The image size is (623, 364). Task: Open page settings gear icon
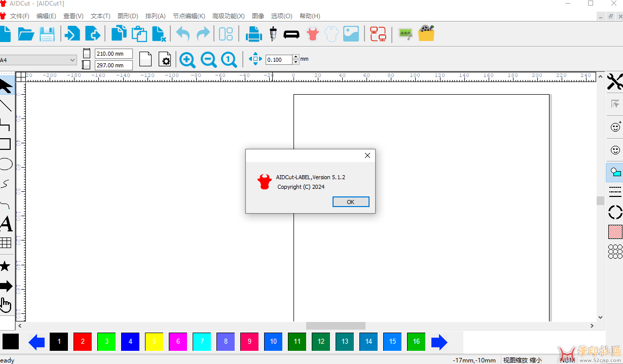click(x=165, y=59)
